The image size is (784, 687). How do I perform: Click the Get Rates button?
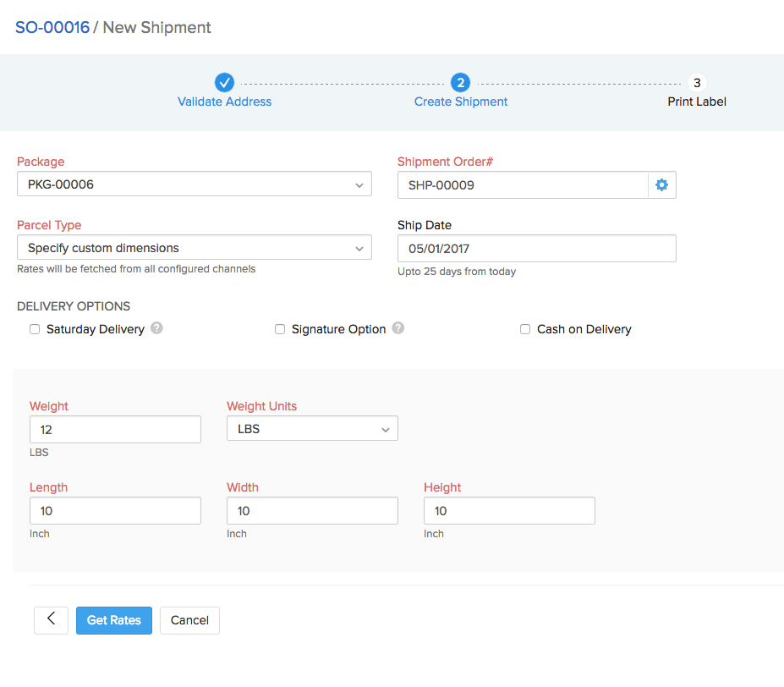pyautogui.click(x=113, y=620)
